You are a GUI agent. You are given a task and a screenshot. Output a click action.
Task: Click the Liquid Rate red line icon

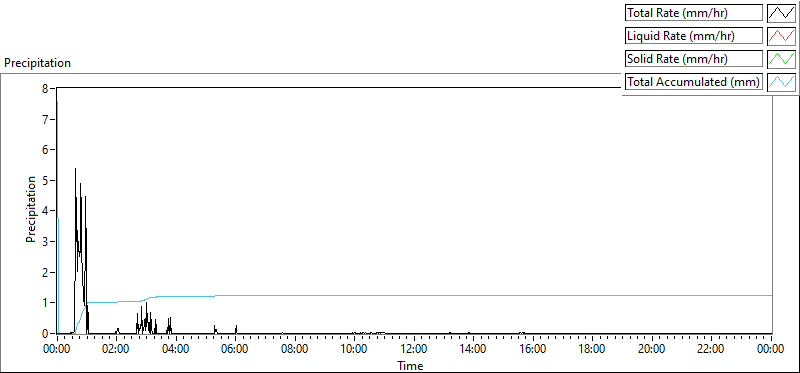[x=781, y=36]
